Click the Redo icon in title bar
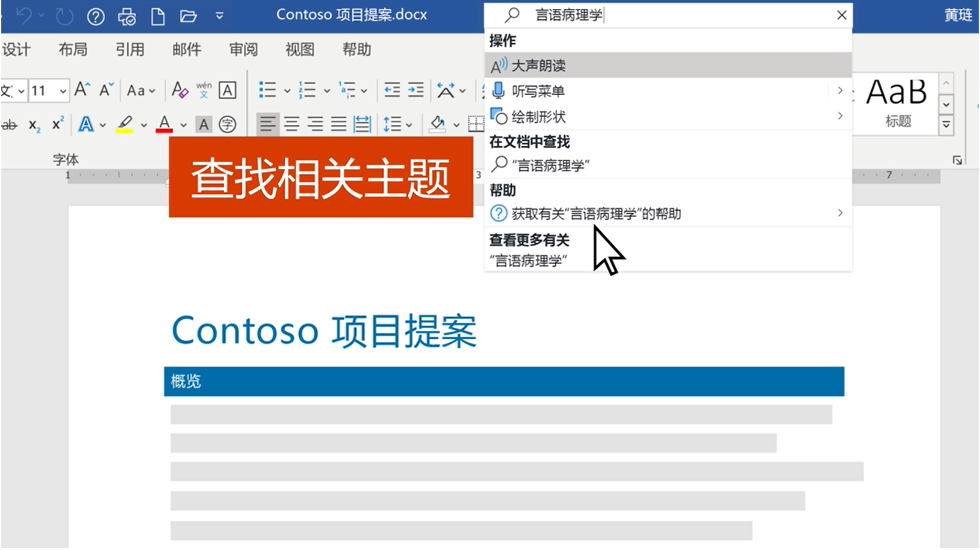This screenshot has width=980, height=550. [x=64, y=16]
